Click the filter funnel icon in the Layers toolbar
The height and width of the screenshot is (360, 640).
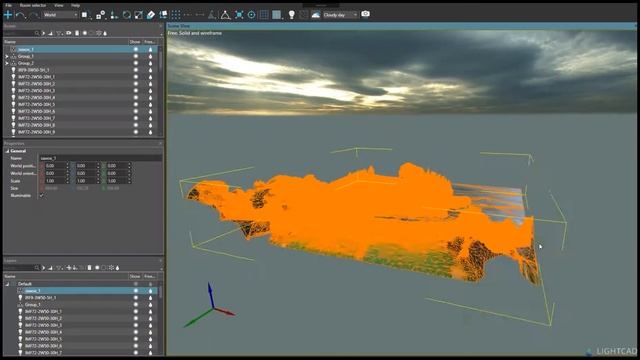click(x=60, y=268)
